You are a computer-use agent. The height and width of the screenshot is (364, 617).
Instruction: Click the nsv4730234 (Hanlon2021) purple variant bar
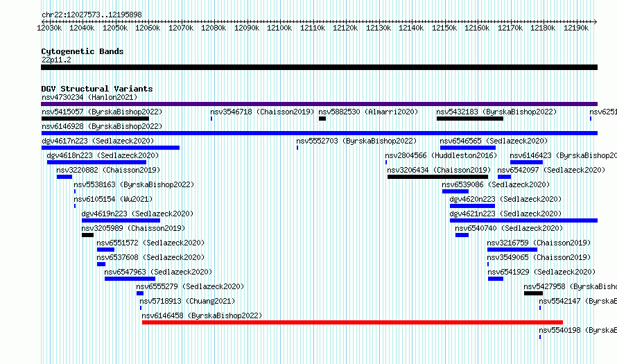[319, 104]
